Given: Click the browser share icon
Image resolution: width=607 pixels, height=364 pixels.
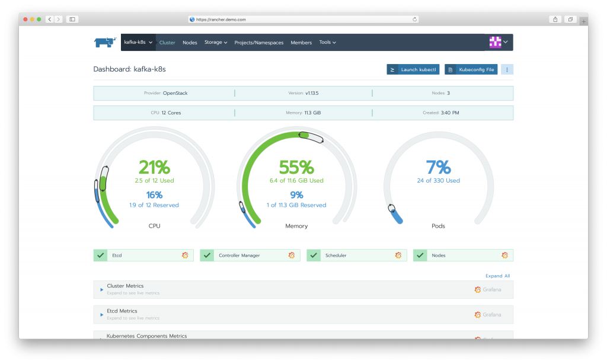Looking at the screenshot, I should click(x=555, y=20).
